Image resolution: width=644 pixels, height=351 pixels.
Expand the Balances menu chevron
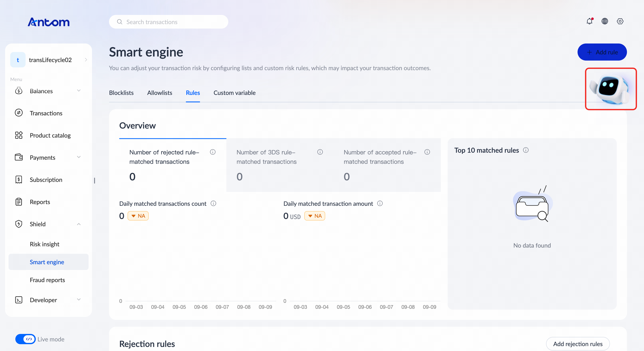[x=79, y=91]
